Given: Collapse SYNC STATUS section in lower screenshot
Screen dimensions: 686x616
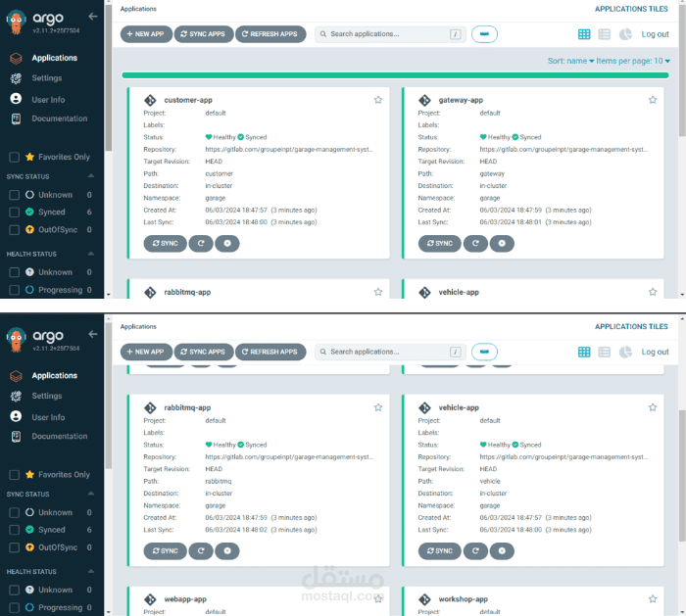Looking at the screenshot, I should 91,494.
